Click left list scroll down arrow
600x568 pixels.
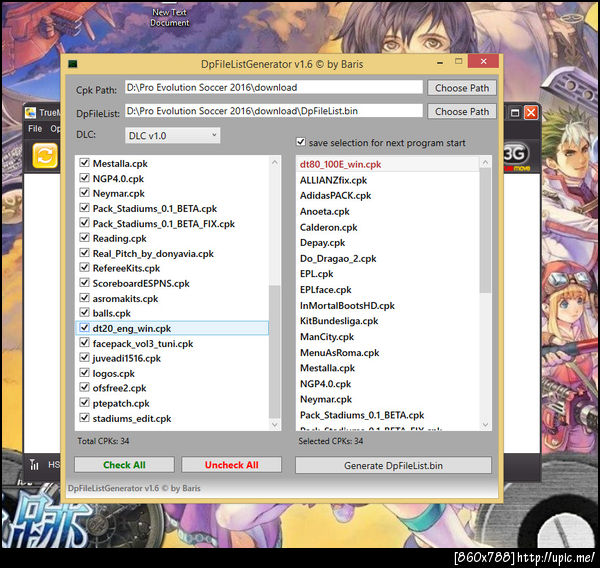(x=275, y=424)
